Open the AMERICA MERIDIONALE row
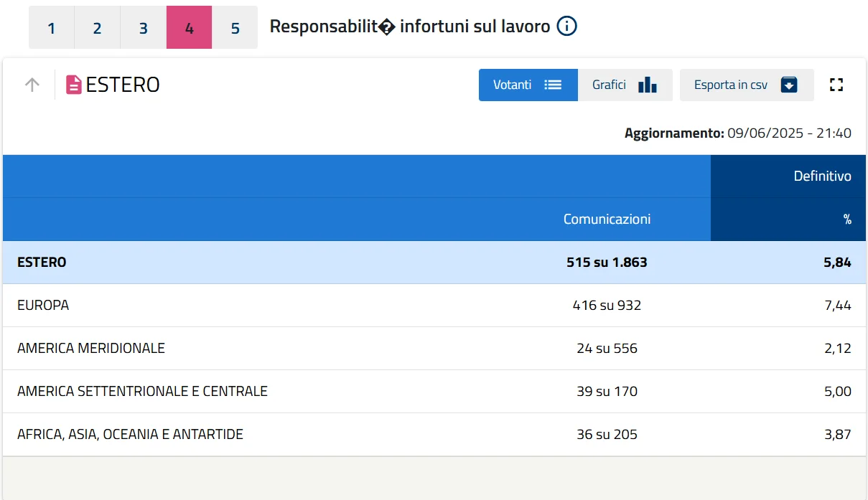This screenshot has width=868, height=500. 91,349
